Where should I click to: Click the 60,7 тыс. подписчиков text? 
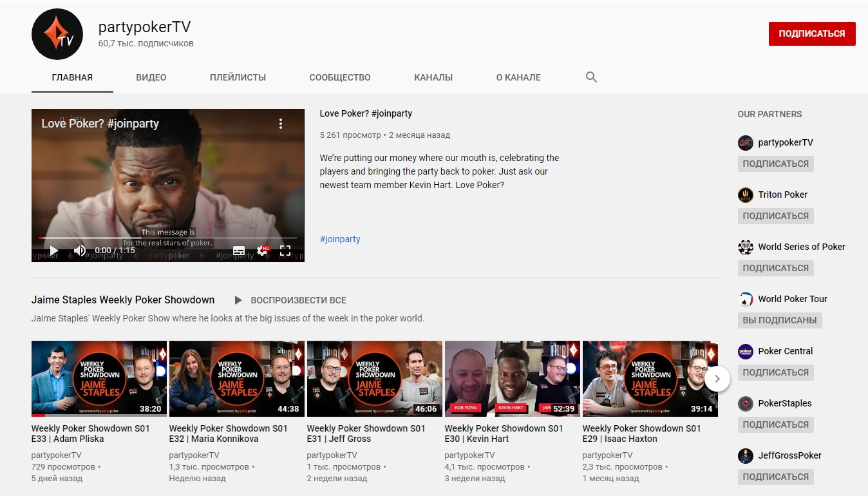click(146, 44)
